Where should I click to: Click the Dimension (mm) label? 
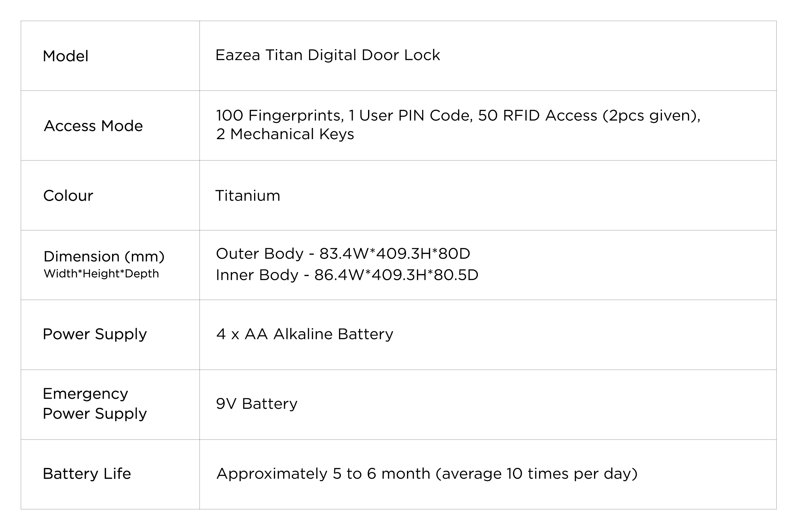tap(104, 257)
